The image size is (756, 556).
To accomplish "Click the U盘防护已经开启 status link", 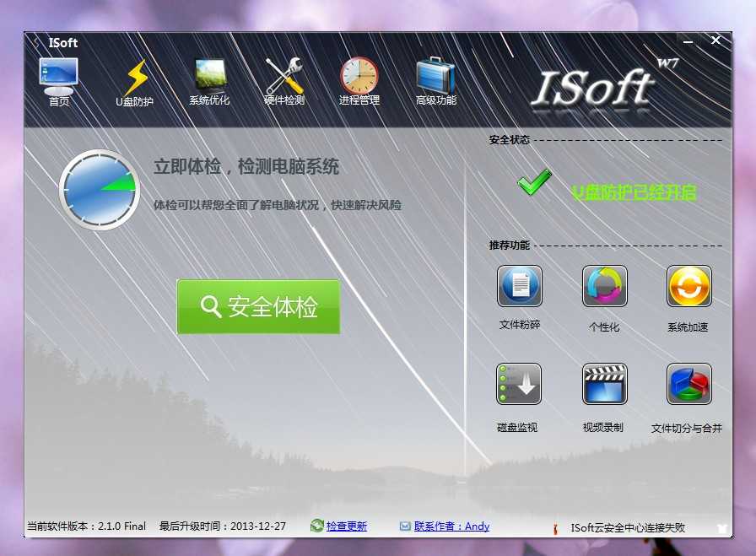I will pos(634,192).
